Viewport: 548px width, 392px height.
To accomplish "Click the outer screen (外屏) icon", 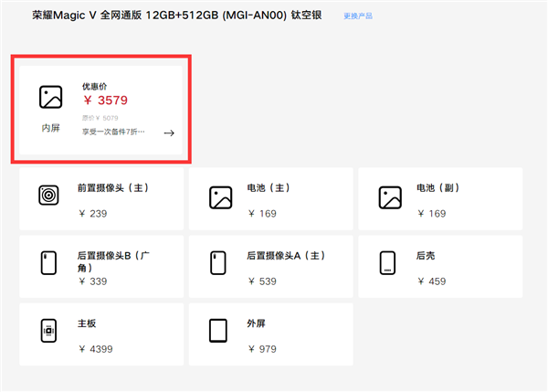I will 218,331.
